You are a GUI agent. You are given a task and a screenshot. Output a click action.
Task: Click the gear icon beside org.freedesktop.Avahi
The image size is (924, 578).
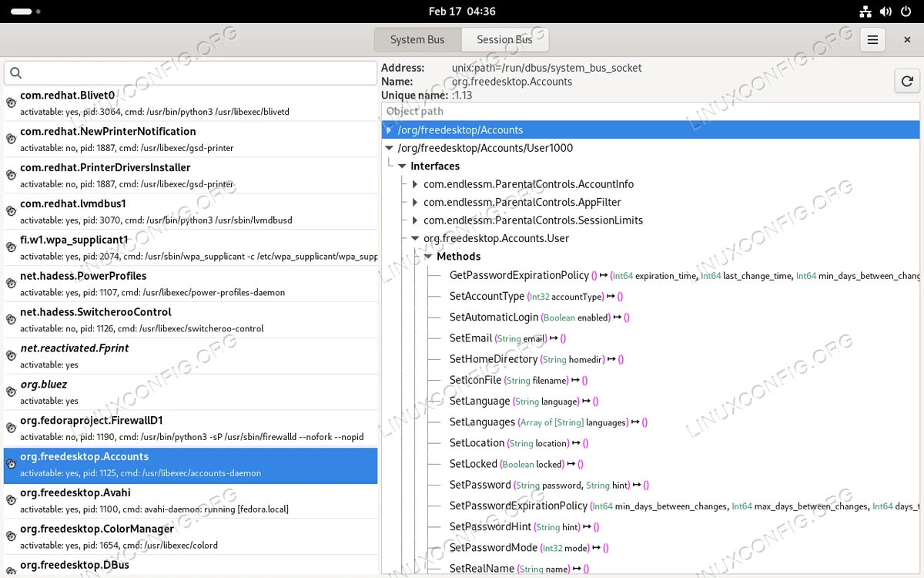(12, 501)
